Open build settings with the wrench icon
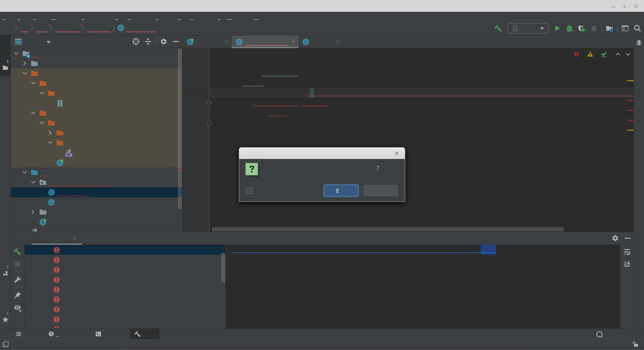The height and width of the screenshot is (350, 644). 17,280
